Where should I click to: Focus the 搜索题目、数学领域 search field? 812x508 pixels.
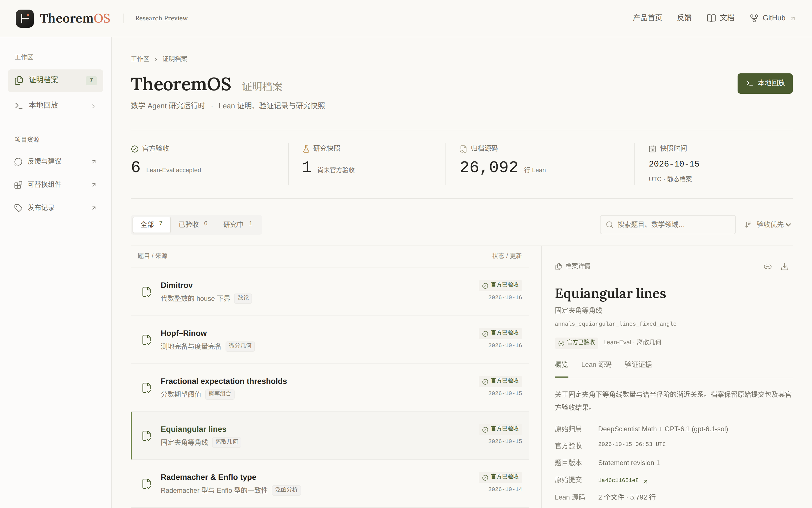click(x=667, y=225)
